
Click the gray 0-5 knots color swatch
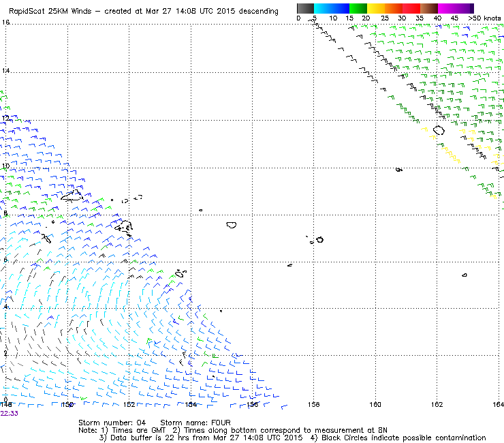[x=305, y=8]
